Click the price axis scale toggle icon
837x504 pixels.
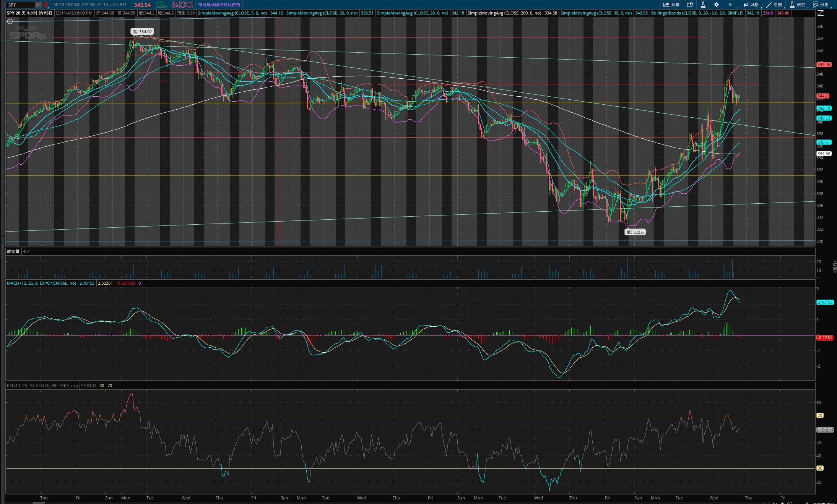coord(821,13)
